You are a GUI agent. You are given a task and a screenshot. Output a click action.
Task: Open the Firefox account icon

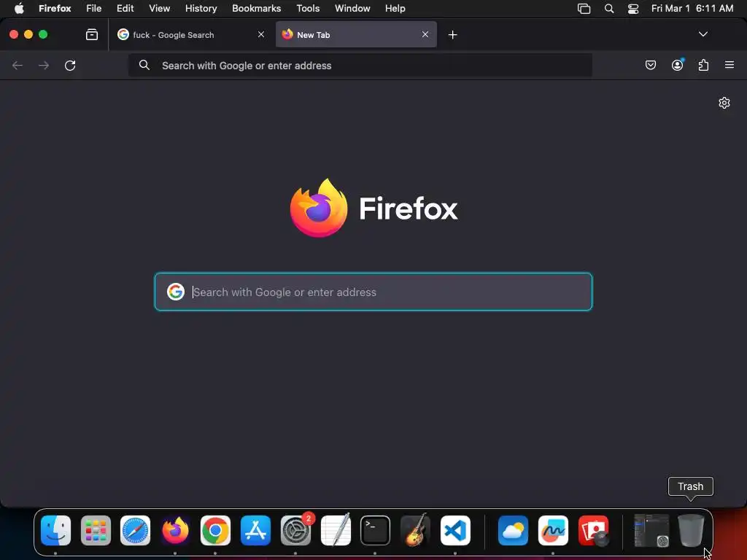tap(678, 65)
